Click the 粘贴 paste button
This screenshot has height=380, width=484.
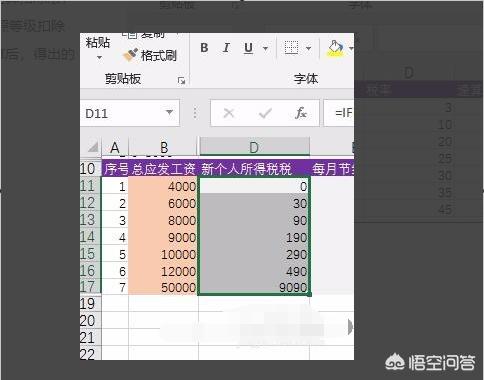98,42
